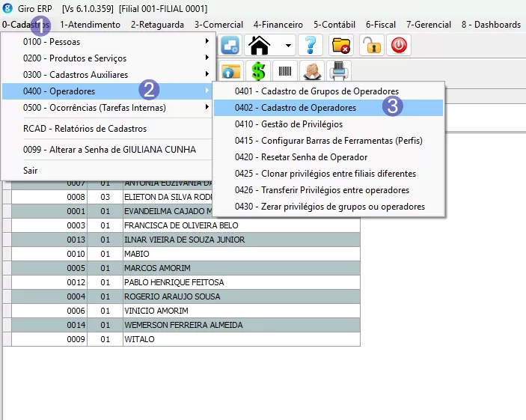The width and height of the screenshot is (526, 420).
Task: Choose 0420 - Resetar Senha de Operador
Action: 314,157
